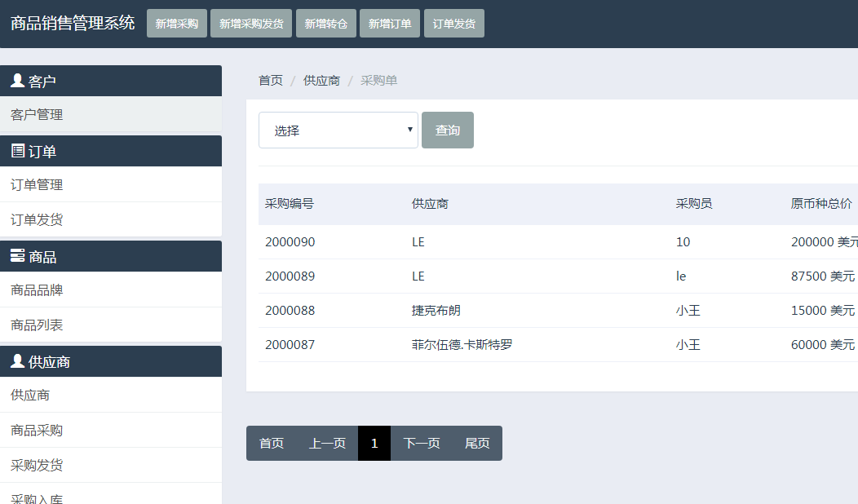Viewport: 858px width, 504px height.
Task: Choose 新增订单 in top bar
Action: (390, 24)
